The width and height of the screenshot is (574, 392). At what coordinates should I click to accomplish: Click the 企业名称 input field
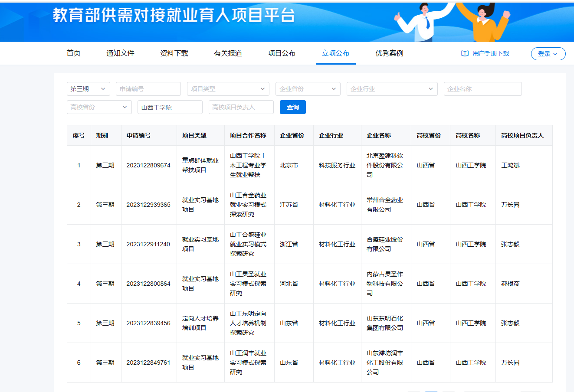[x=482, y=89]
